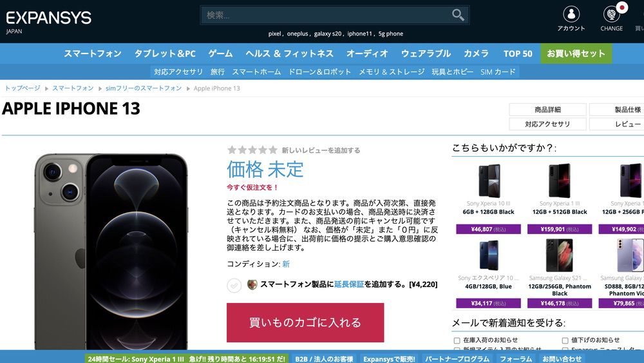Click the oneplus search suggestion
The image size is (644, 363).
[x=298, y=34]
